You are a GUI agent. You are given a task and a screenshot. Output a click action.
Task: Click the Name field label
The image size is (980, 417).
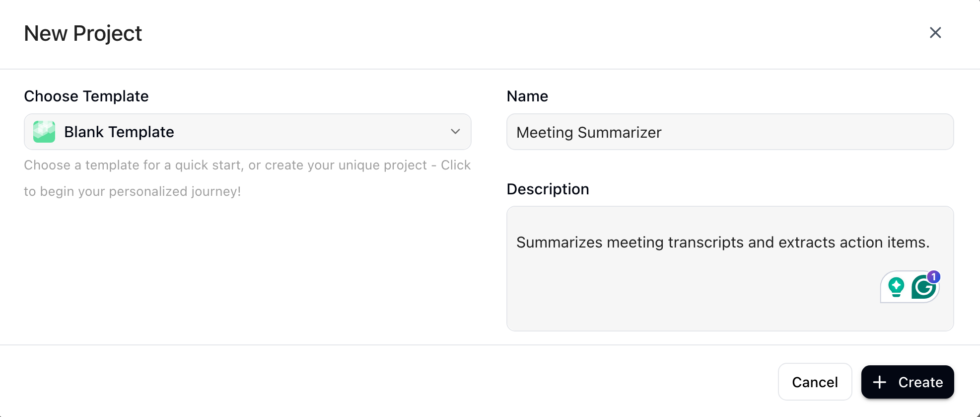[x=527, y=96]
